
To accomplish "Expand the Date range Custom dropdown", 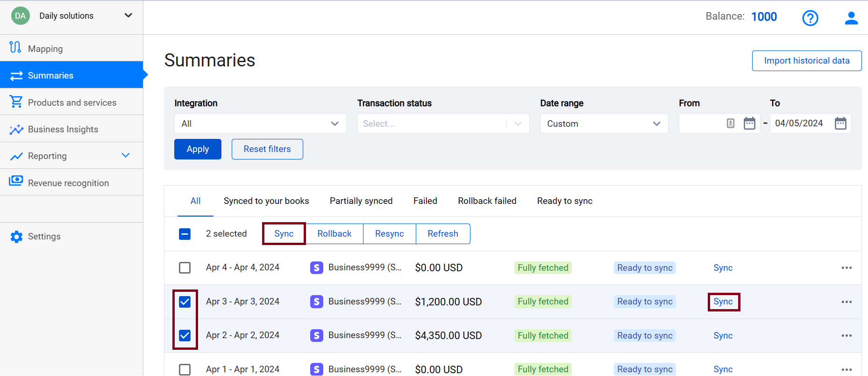I will coord(604,123).
